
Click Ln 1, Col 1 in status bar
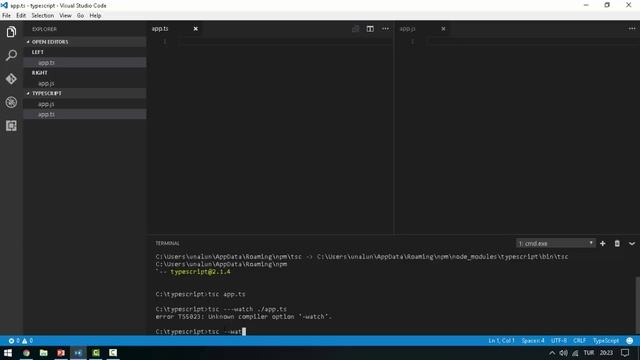501,340
